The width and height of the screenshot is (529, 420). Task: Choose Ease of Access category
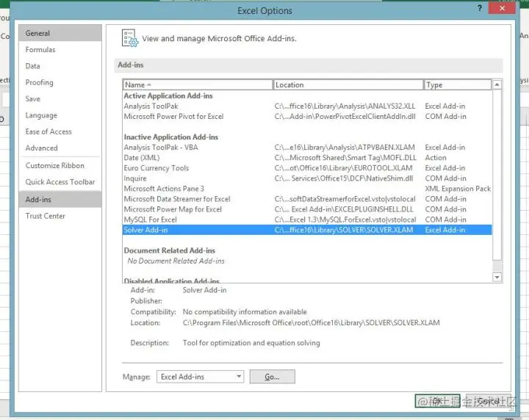pyautogui.click(x=60, y=131)
